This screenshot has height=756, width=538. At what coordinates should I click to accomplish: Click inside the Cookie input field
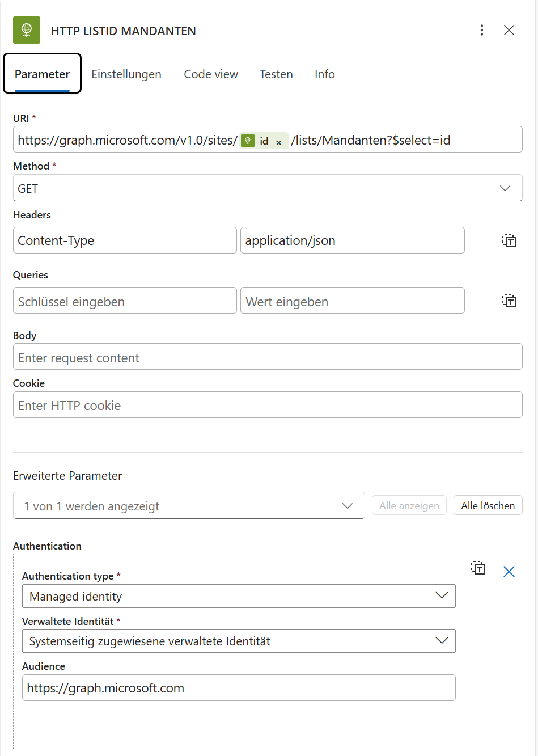(268, 405)
